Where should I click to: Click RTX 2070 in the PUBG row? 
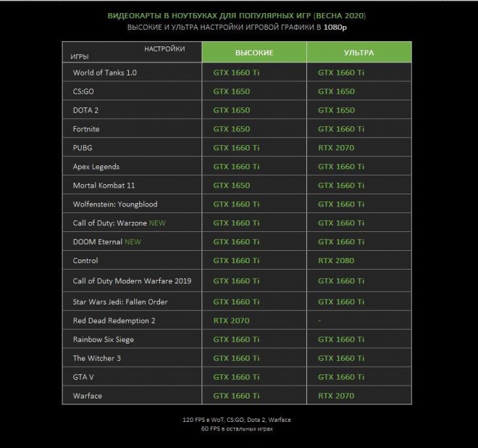pos(336,148)
